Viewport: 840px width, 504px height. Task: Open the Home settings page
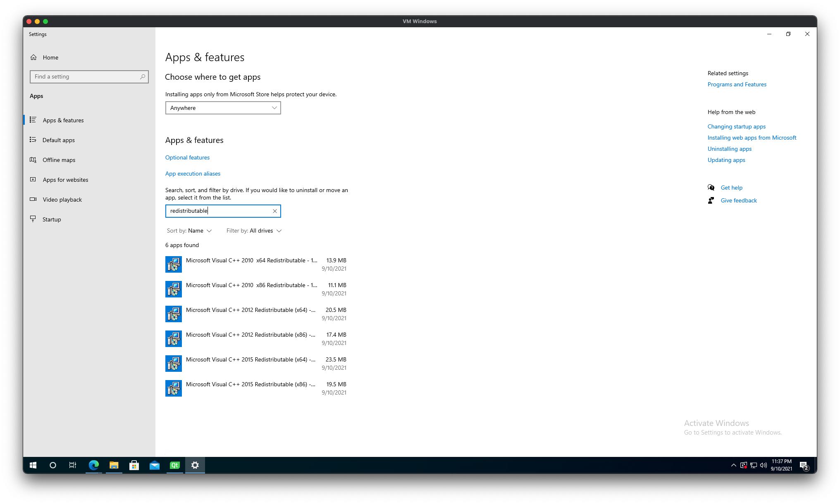44,57
